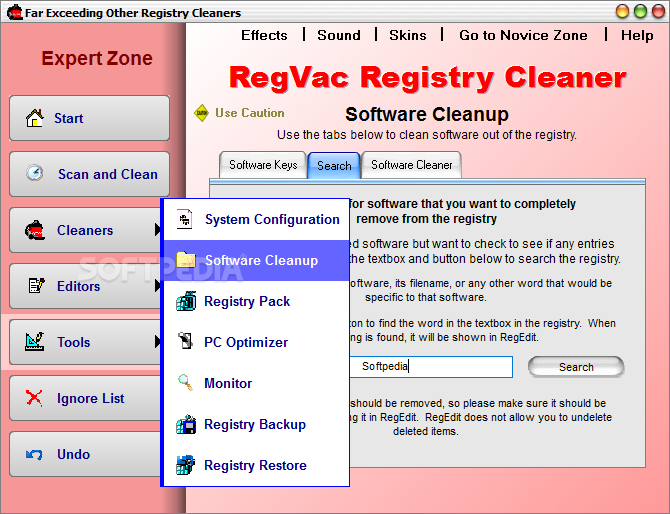Choose PC Optimizer menu entry
This screenshot has height=514, width=670.
click(x=257, y=342)
